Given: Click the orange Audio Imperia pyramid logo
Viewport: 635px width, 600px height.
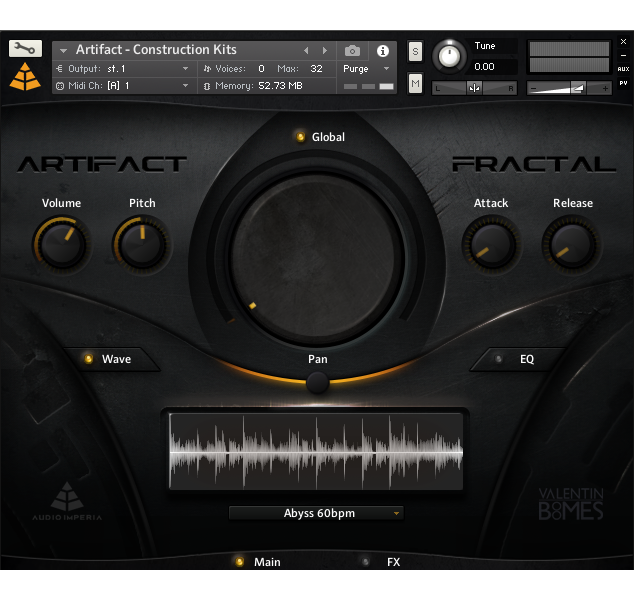Looking at the screenshot, I should coord(25,77).
